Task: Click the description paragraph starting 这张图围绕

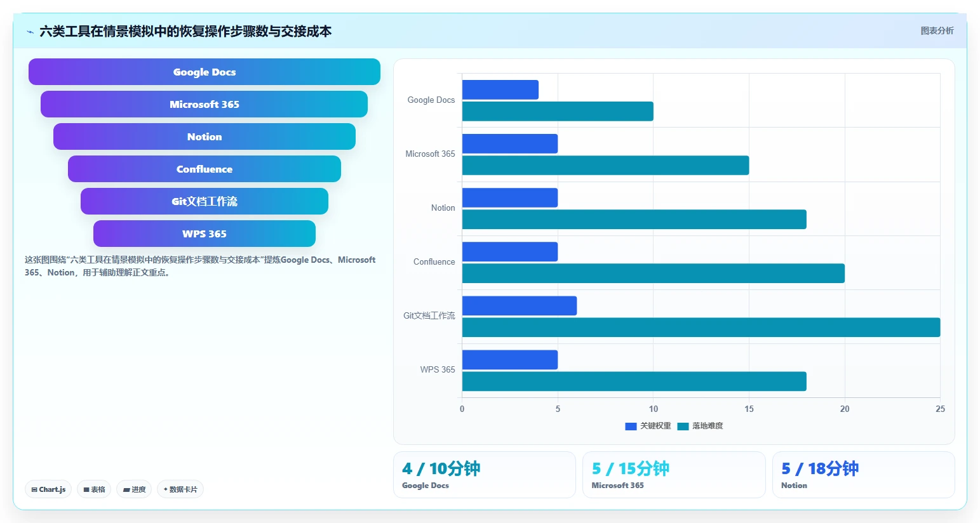Action: click(200, 267)
